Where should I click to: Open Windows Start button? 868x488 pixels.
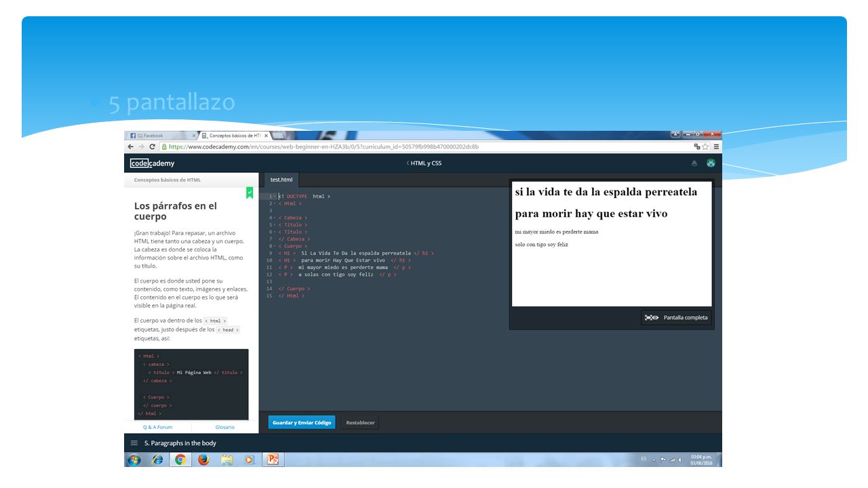click(x=134, y=460)
